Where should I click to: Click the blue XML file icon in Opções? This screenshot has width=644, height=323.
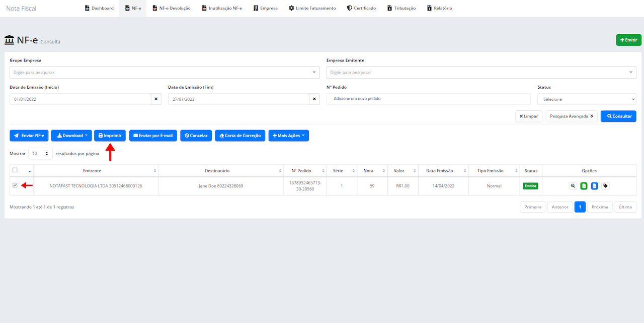pos(594,186)
